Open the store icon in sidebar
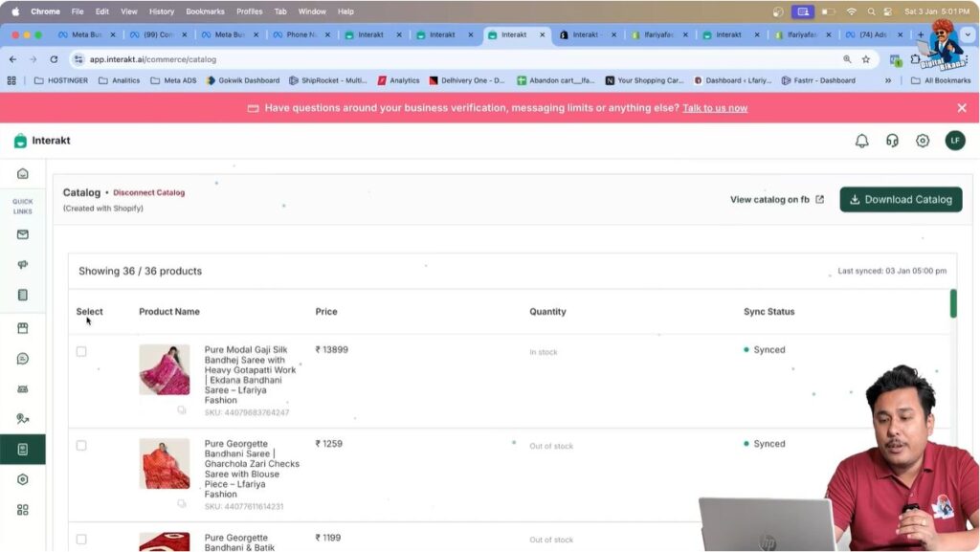This screenshot has width=980, height=552. 23,328
